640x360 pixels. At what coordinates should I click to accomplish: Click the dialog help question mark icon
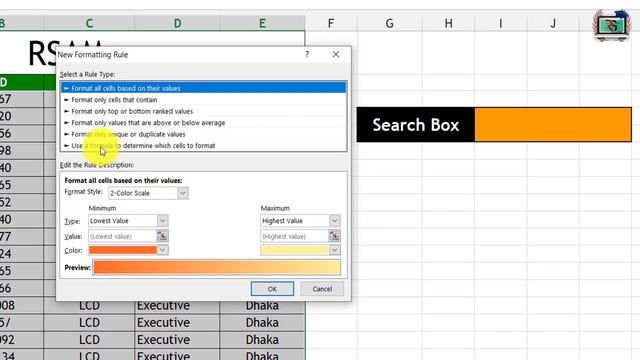307,54
